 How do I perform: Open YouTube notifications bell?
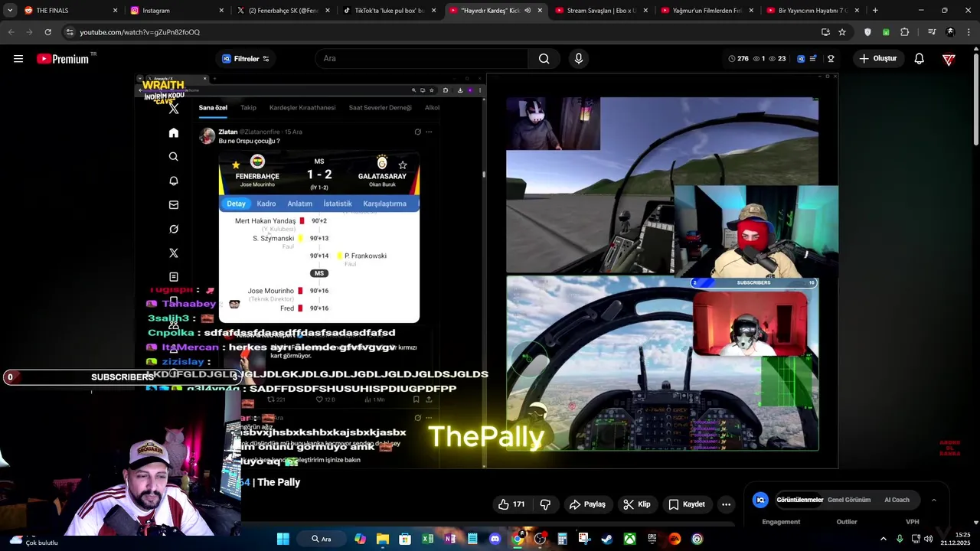tap(920, 59)
